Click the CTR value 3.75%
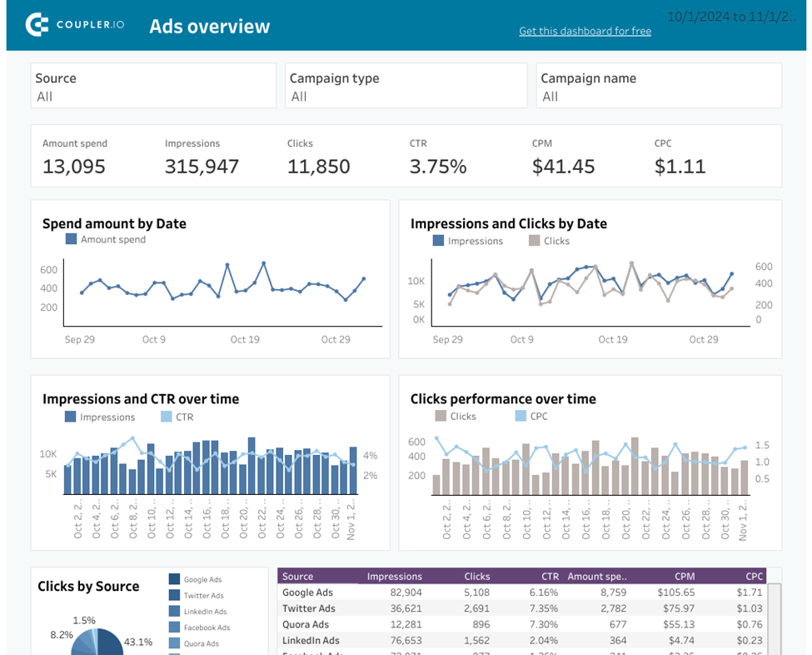 pyautogui.click(x=438, y=167)
